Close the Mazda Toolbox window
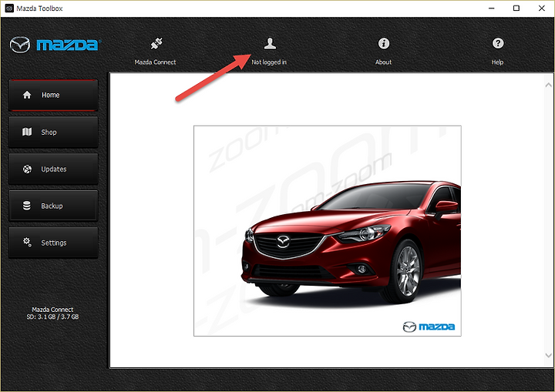 click(x=542, y=8)
